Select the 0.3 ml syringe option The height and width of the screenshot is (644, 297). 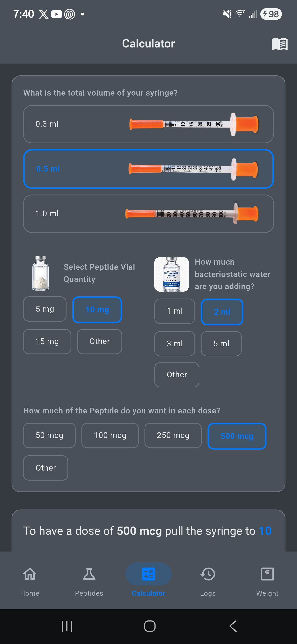(148, 124)
